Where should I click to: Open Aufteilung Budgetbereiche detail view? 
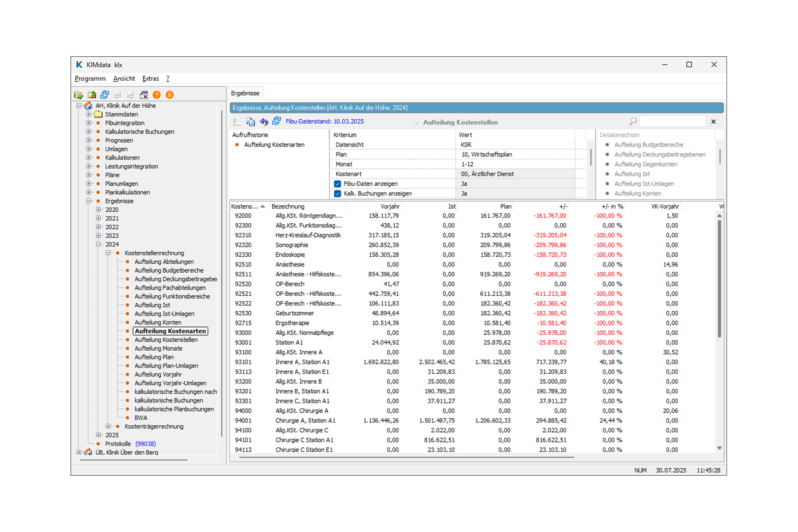pos(649,145)
